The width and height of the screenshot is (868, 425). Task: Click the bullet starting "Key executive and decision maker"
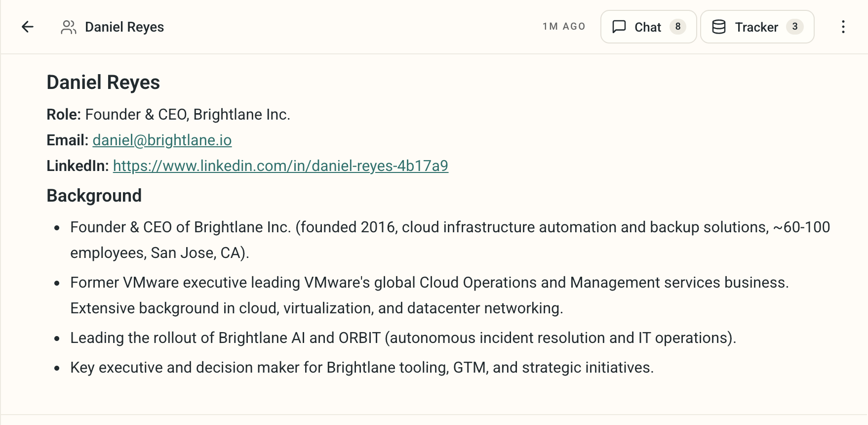tap(362, 368)
